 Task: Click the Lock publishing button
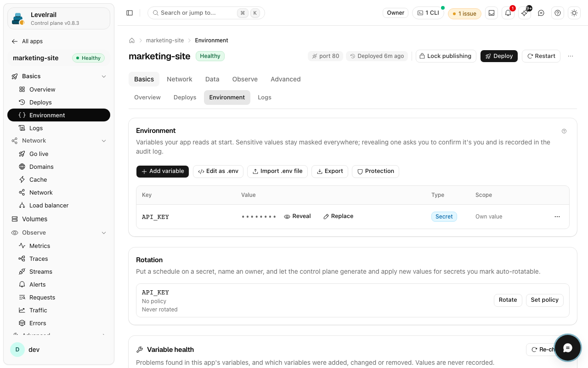coord(446,56)
